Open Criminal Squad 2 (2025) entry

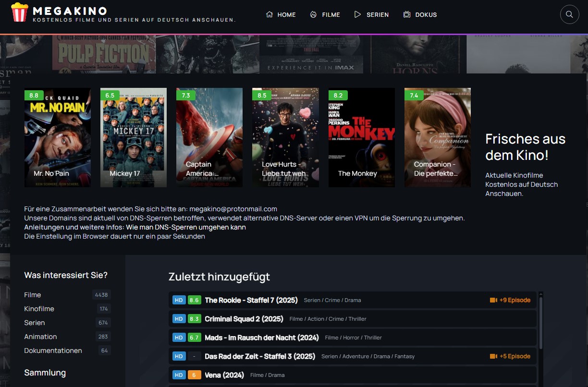pos(244,319)
